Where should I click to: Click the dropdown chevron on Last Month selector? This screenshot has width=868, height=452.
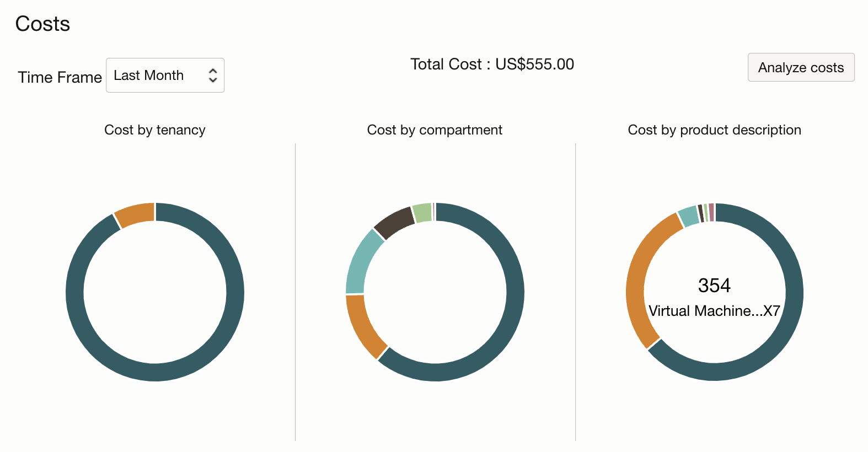point(213,75)
